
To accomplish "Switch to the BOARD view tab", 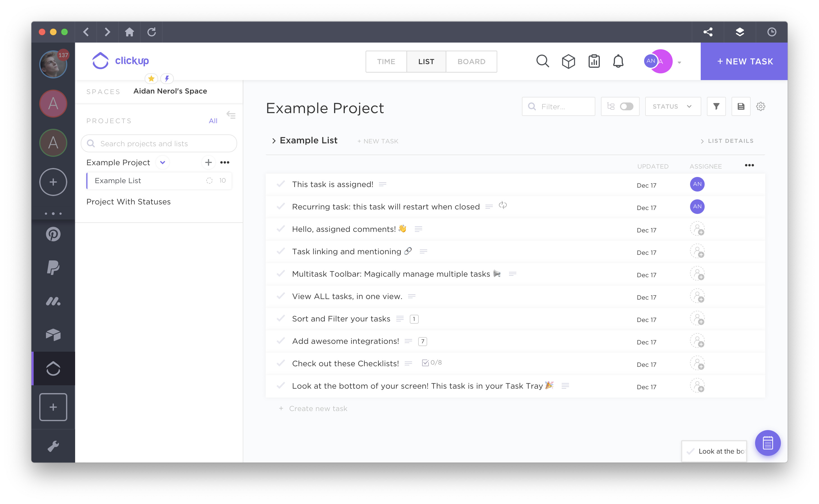I will tap(471, 61).
